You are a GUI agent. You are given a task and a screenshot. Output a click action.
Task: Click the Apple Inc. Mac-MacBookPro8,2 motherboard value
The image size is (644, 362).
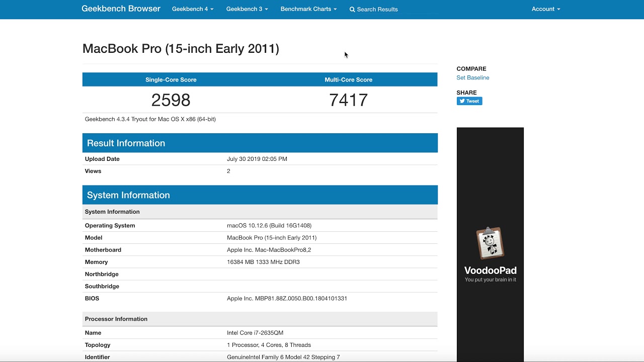[x=269, y=250]
